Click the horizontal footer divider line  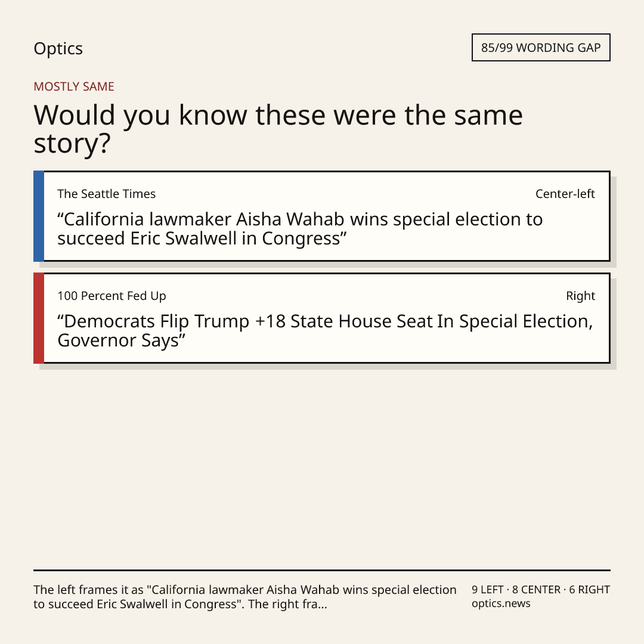pyautogui.click(x=322, y=570)
